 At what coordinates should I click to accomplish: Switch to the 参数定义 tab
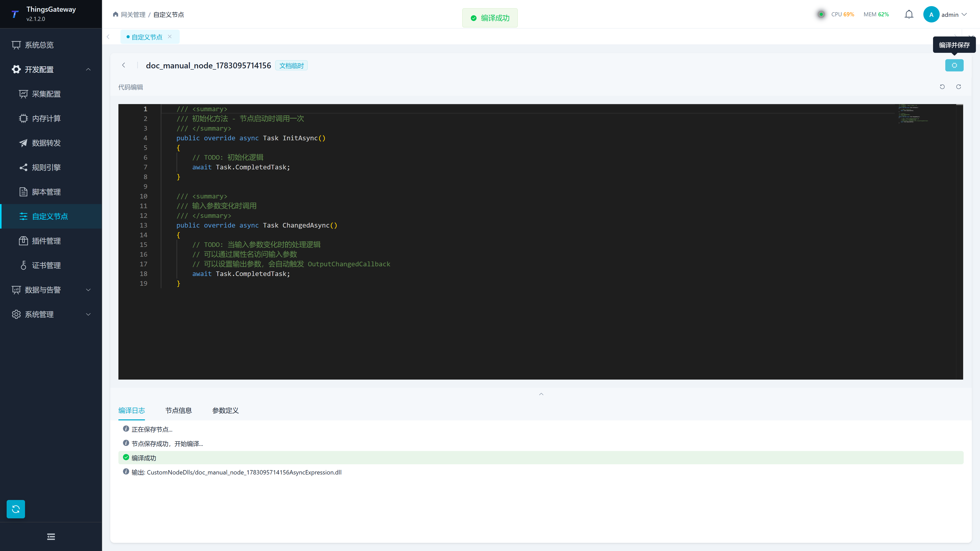tap(225, 410)
